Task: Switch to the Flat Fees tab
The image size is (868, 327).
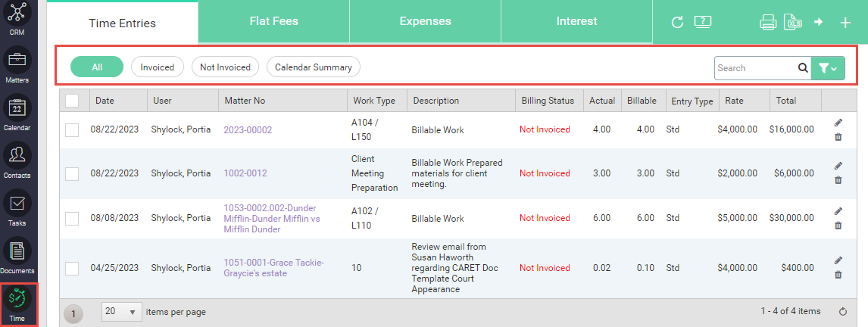Action: coord(273,22)
